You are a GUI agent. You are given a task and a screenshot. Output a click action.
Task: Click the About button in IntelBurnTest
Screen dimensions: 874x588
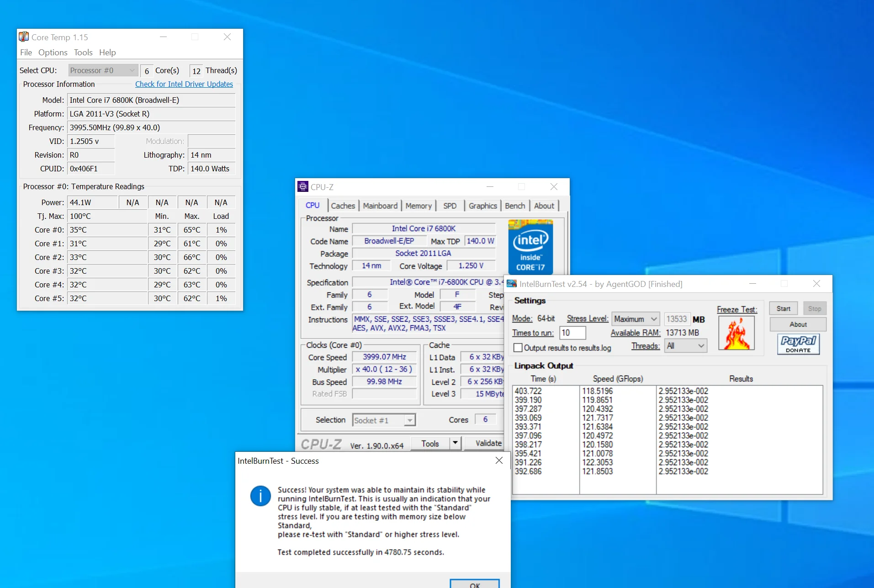pyautogui.click(x=798, y=324)
